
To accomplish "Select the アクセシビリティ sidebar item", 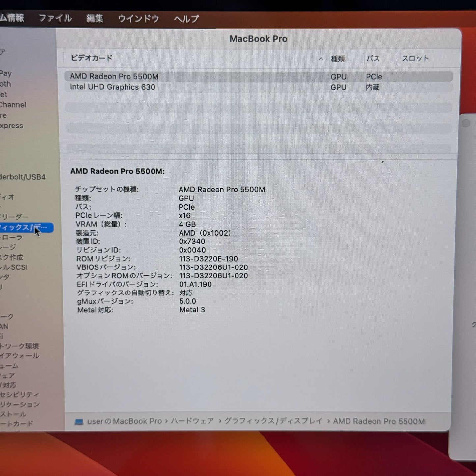I will pos(19,394).
